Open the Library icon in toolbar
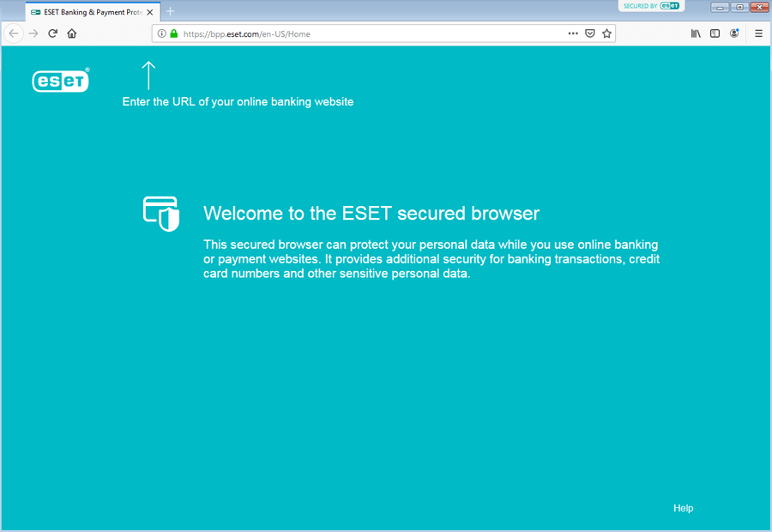772x532 pixels. tap(696, 33)
